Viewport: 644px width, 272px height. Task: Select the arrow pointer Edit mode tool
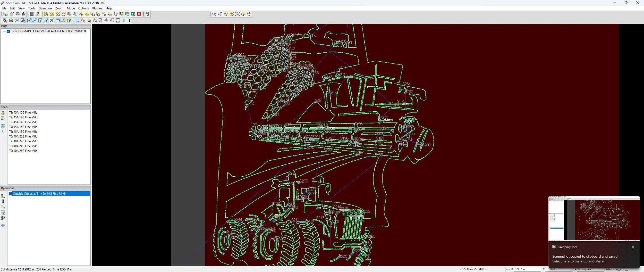coord(78,20)
